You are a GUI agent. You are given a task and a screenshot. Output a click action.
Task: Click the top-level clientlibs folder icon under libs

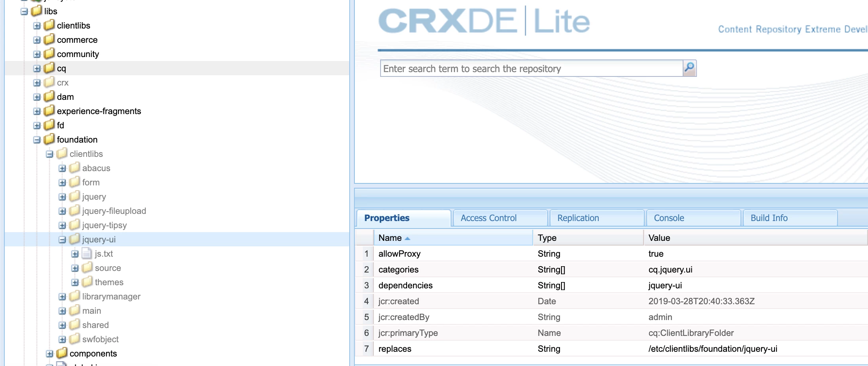(x=49, y=25)
